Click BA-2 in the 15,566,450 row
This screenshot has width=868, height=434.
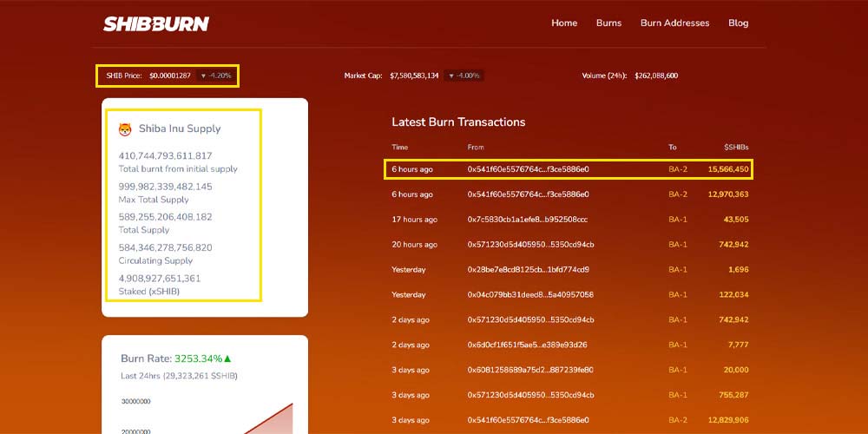coord(678,169)
